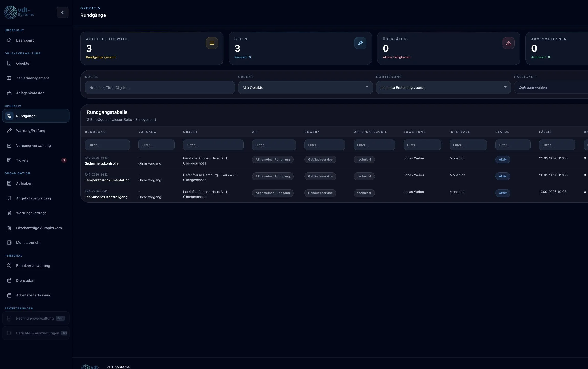This screenshot has height=369, width=588.
Task: Open the Sicherheitskontrolle round entry
Action: click(101, 163)
